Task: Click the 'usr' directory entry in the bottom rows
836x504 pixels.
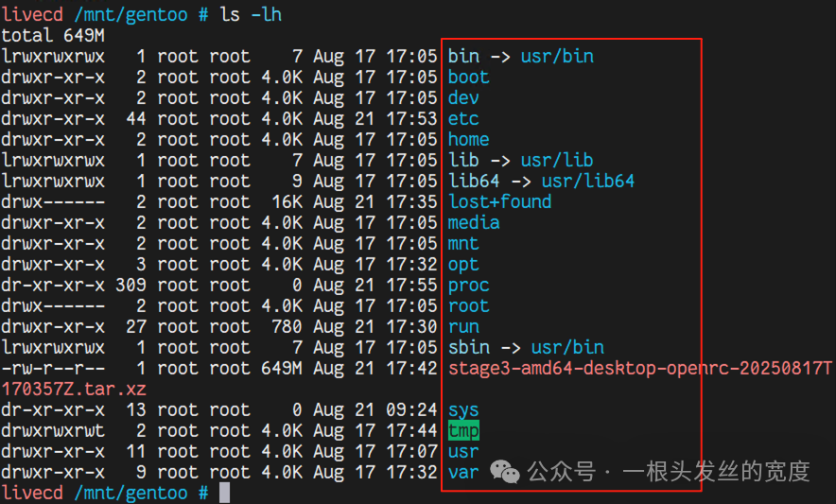Action: (x=463, y=452)
